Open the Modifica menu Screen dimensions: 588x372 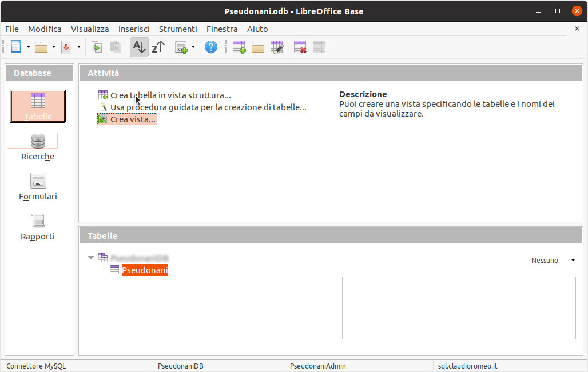click(x=45, y=29)
